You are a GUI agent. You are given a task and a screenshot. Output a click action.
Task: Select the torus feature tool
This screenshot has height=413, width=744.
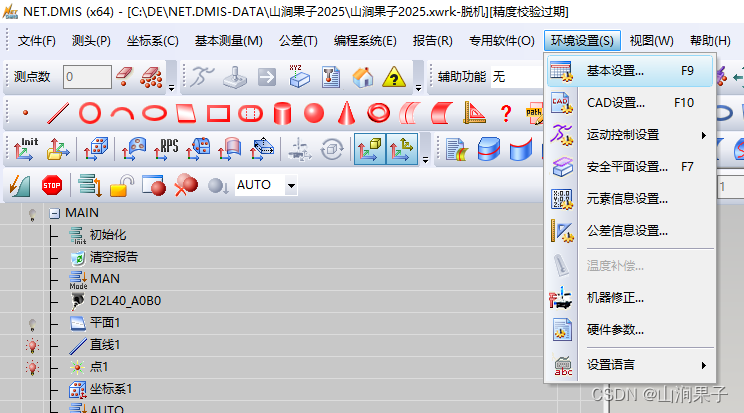pyautogui.click(x=378, y=113)
